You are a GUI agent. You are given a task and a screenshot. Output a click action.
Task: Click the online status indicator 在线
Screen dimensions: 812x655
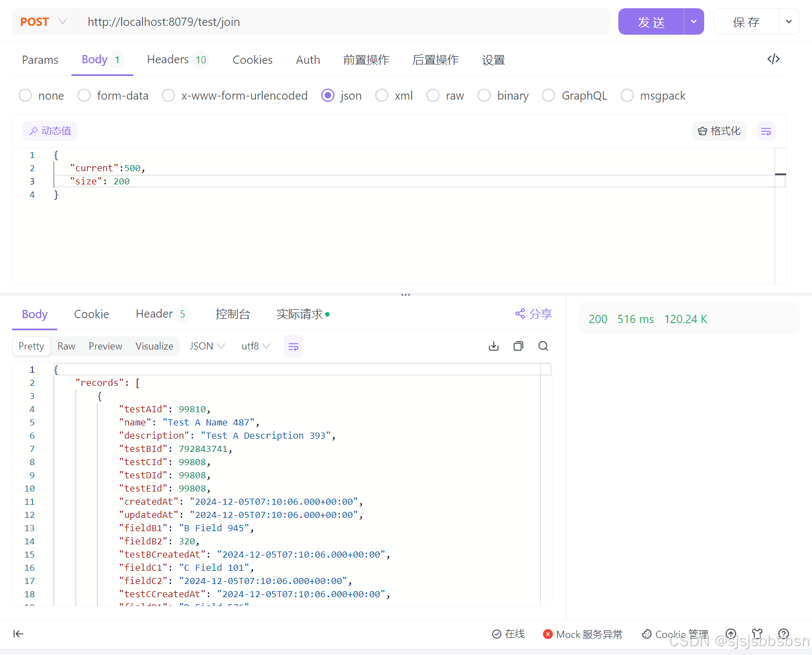[508, 634]
